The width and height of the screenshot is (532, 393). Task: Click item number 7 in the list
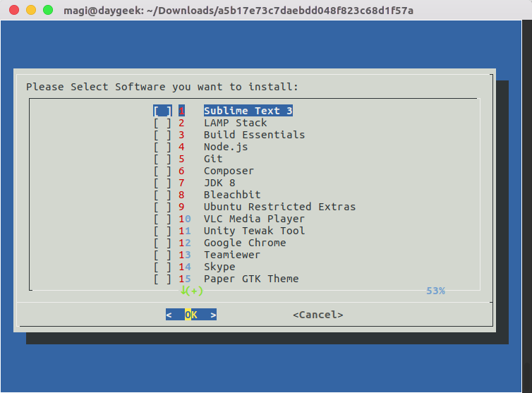click(181, 183)
